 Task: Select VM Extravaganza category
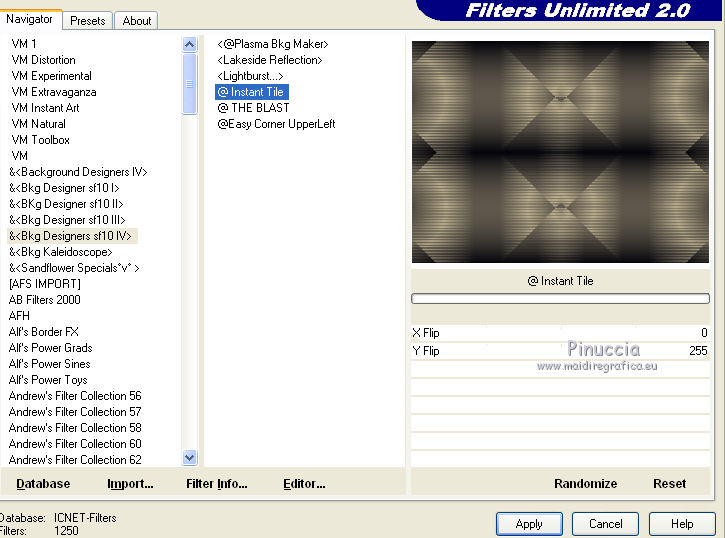[x=54, y=92]
